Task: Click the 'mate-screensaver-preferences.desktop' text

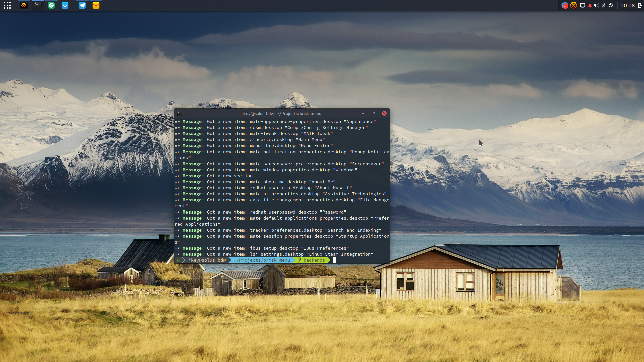Action: pyautogui.click(x=298, y=164)
